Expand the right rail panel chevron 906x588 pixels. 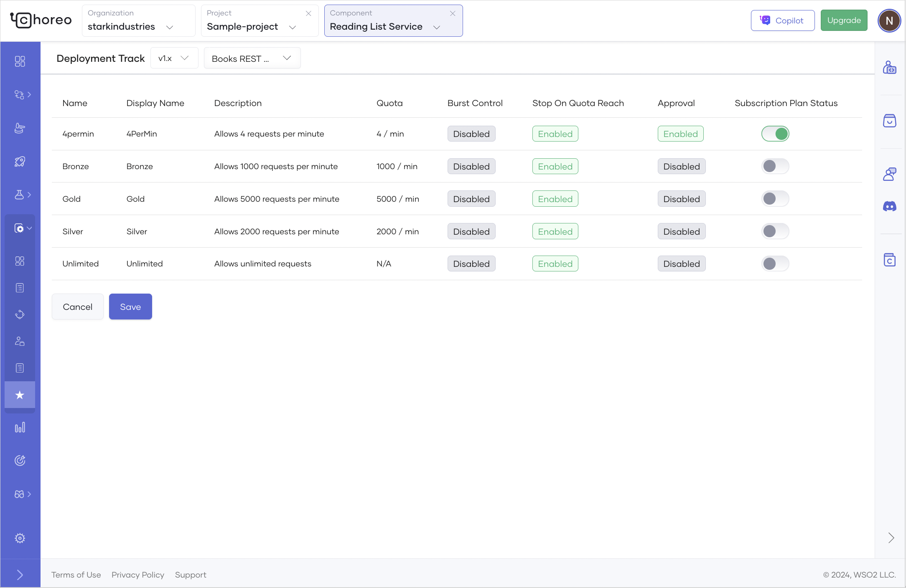pos(891,538)
